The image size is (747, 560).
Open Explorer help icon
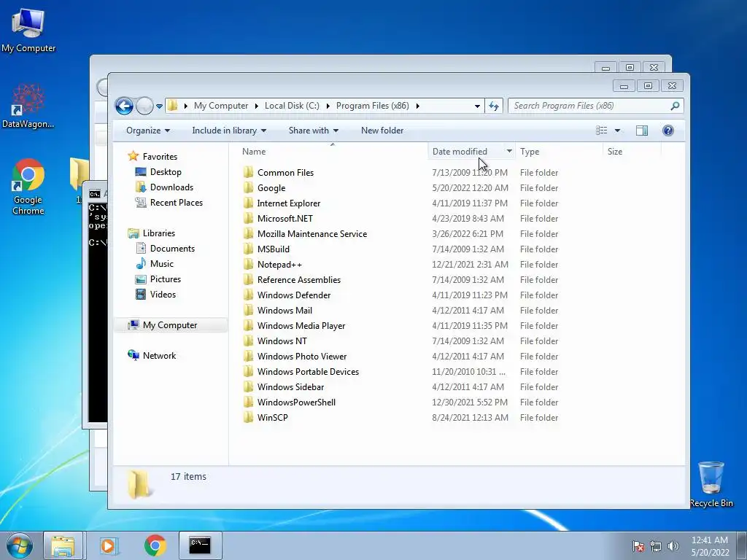pyautogui.click(x=668, y=131)
